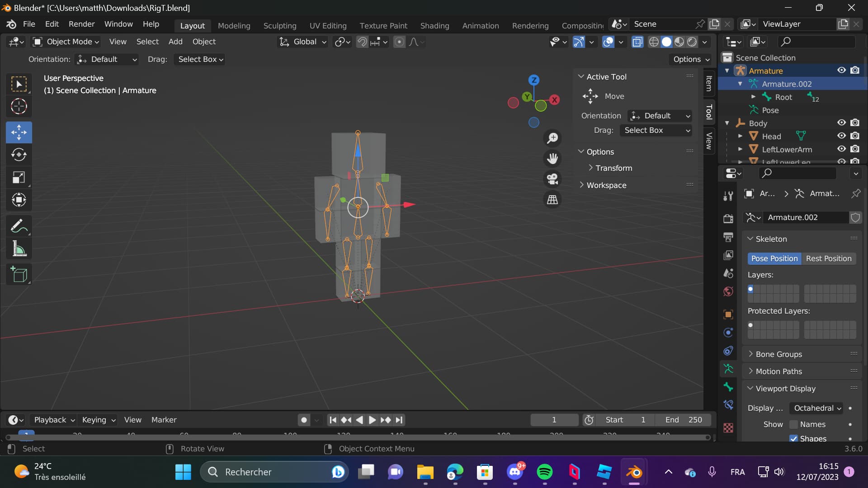The height and width of the screenshot is (488, 868).
Task: Switch armature to Rest Position
Action: coord(829,258)
